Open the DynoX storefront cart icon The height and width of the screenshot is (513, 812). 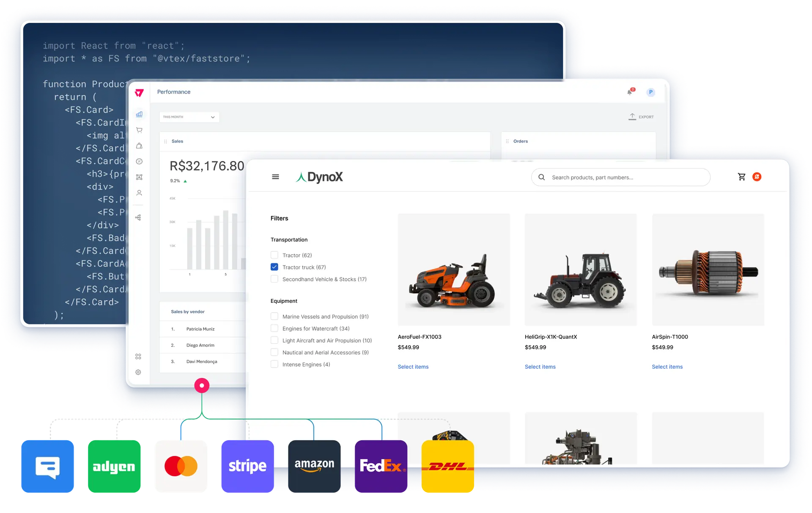[x=742, y=177]
